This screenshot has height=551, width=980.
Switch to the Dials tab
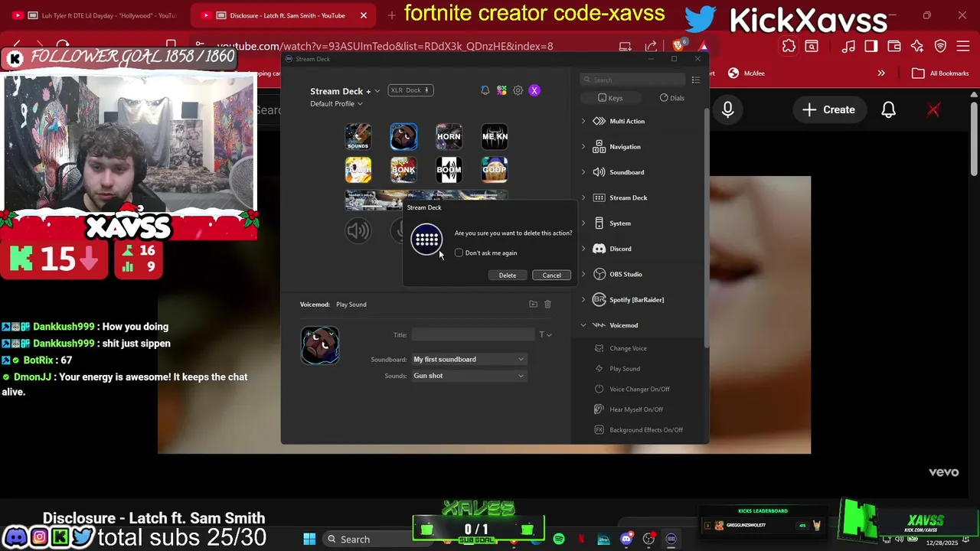click(x=671, y=98)
